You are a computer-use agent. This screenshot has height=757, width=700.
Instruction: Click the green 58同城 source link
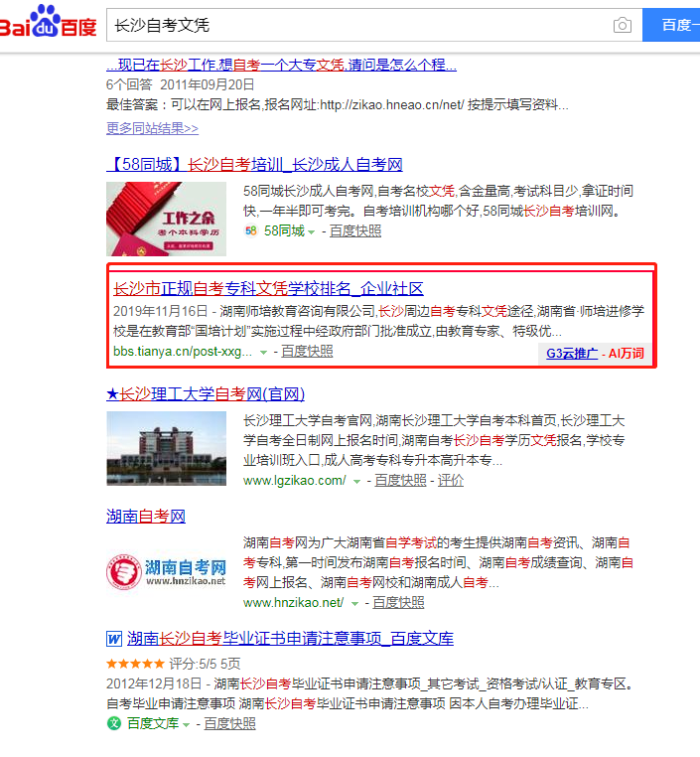click(x=284, y=231)
